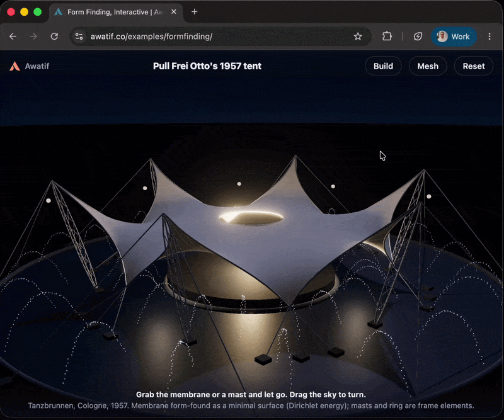Click the 'Grab the membrane or a mast' hint
Viewport: 504px width, 420px height.
pyautogui.click(x=251, y=394)
